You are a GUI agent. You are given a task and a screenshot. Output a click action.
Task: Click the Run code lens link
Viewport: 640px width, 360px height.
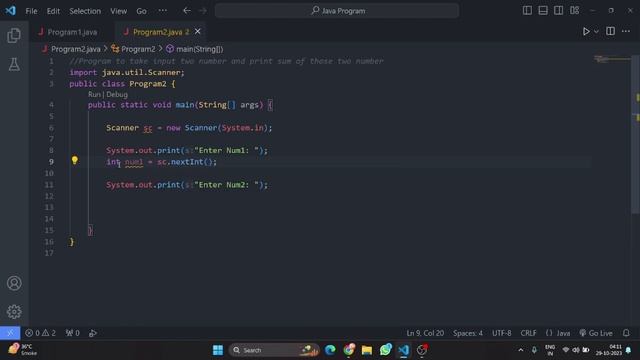coord(93,94)
